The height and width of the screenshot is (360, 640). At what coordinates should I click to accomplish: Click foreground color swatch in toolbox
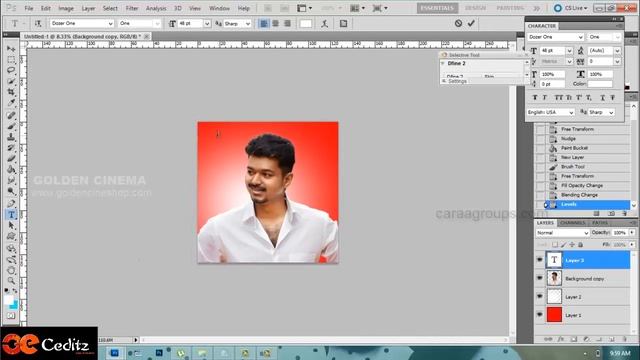[x=9, y=300]
